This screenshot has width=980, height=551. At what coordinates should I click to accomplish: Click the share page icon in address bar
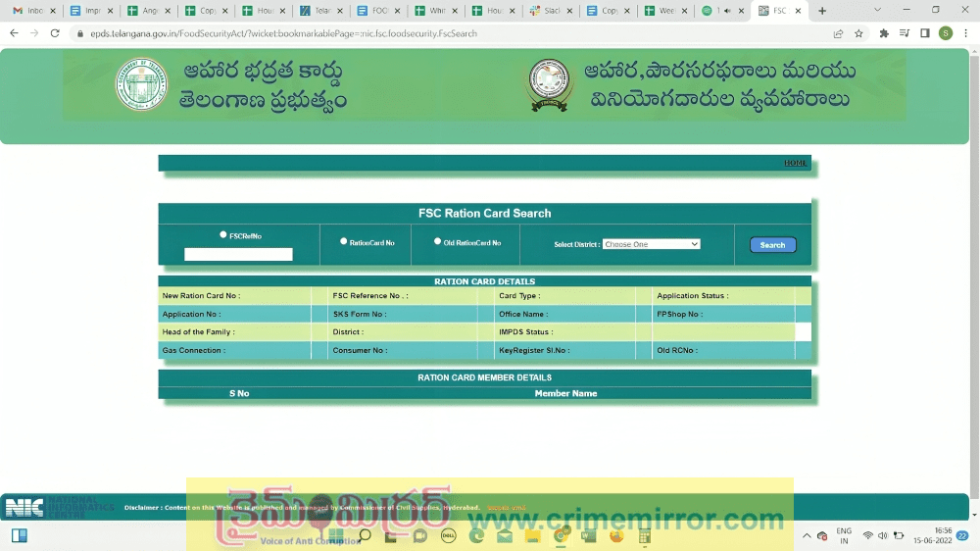(x=839, y=32)
